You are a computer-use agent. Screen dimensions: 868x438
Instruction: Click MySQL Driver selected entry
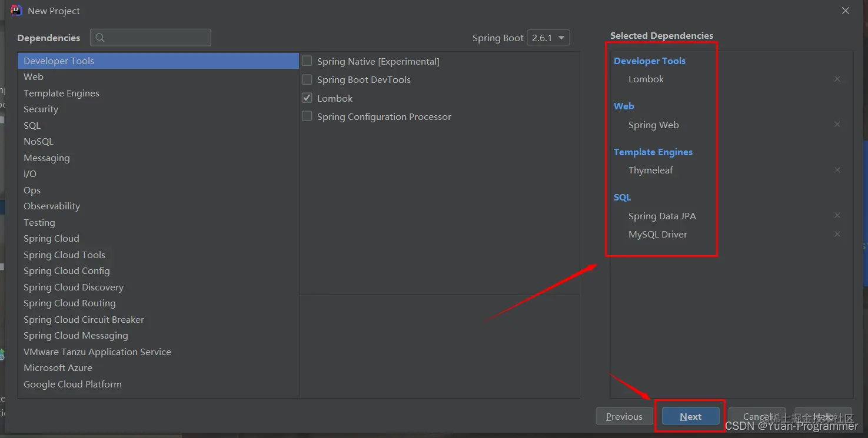(658, 234)
